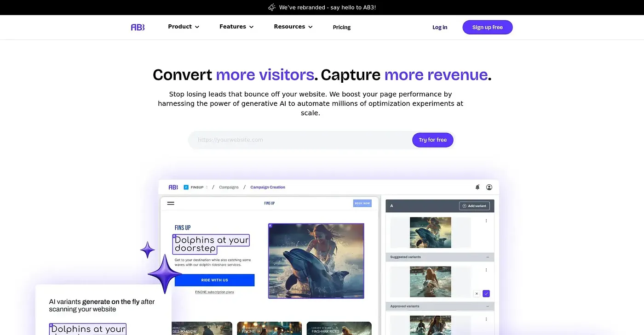Screen dimensions: 644x335
Task: Collapse the Approved variants section
Action: pos(487,306)
